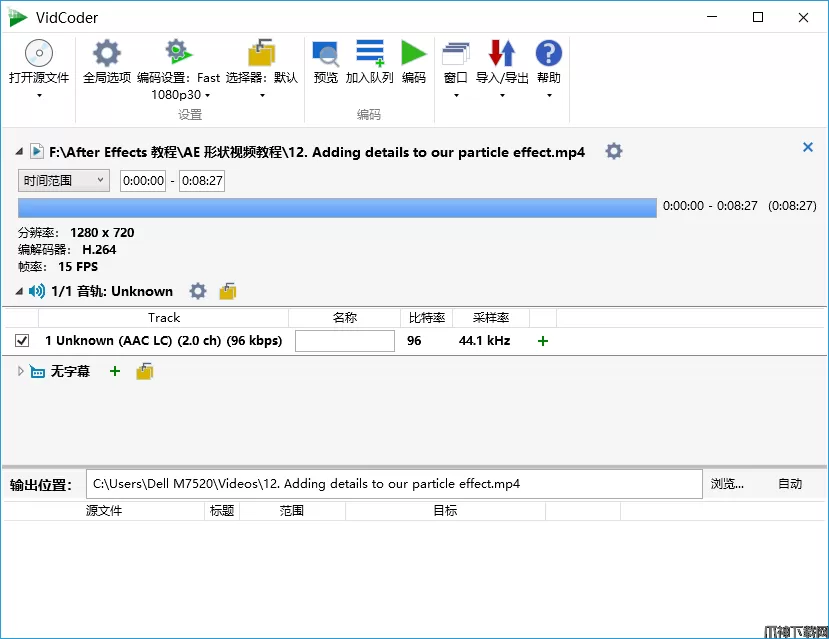The width and height of the screenshot is (829, 639).
Task: Expand dropdown arrow under 打开源文件
Action: pyautogui.click(x=39, y=96)
